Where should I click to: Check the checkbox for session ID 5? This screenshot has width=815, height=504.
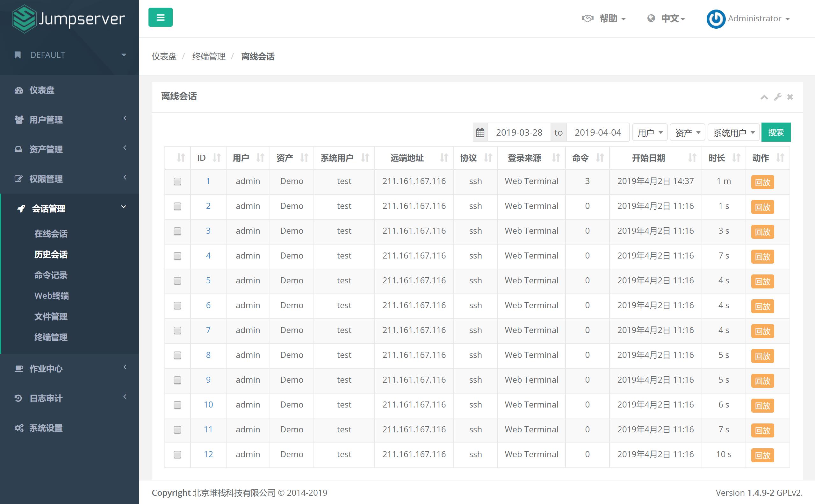pyautogui.click(x=177, y=281)
